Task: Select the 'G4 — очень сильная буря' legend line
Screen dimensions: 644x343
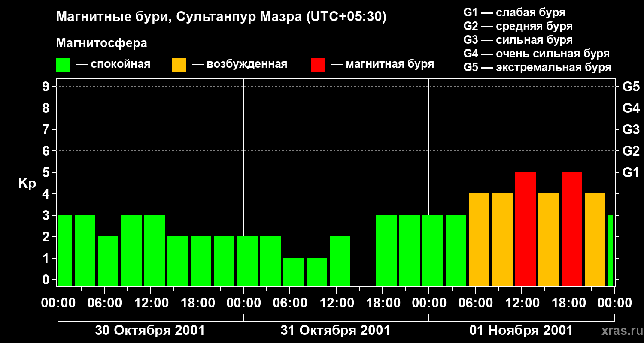Action: tap(537, 54)
